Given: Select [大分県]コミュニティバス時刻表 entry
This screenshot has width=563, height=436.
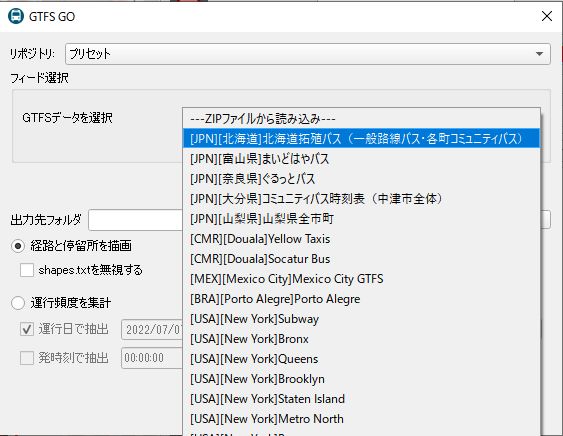Looking at the screenshot, I should pos(361,199).
